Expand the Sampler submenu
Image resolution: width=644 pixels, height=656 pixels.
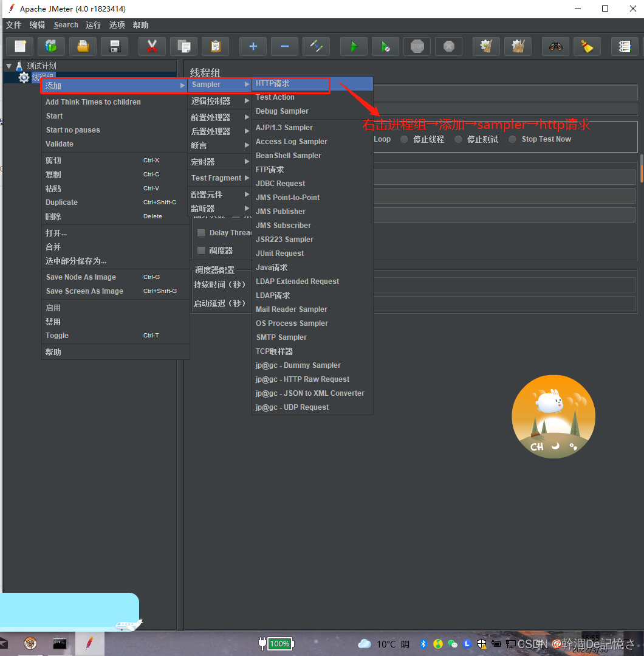pyautogui.click(x=220, y=84)
